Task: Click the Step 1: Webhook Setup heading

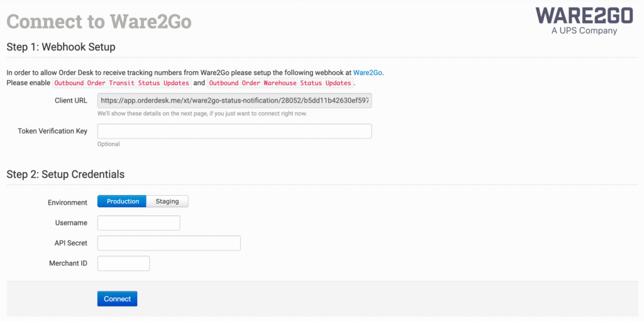Action: (x=61, y=47)
